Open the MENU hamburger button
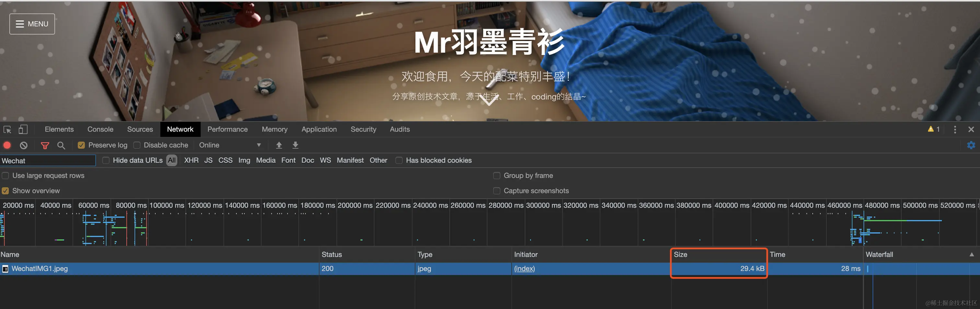980x309 pixels. pyautogui.click(x=32, y=24)
